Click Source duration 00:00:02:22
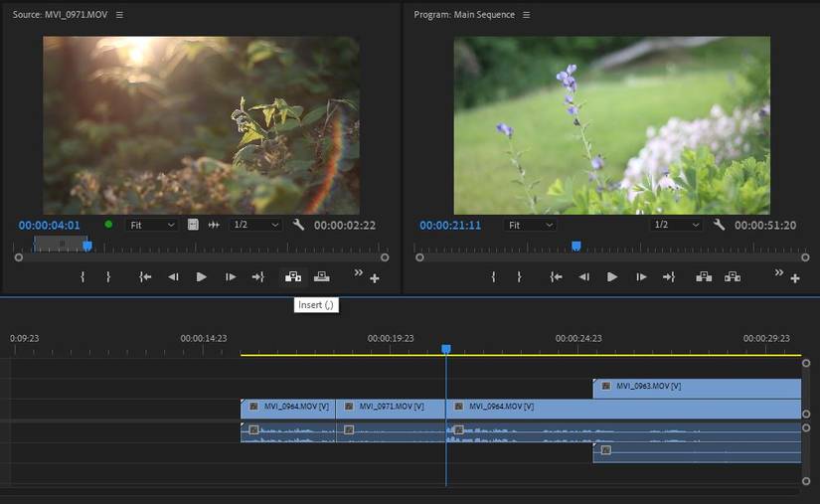Image resolution: width=820 pixels, height=504 pixels. point(345,226)
